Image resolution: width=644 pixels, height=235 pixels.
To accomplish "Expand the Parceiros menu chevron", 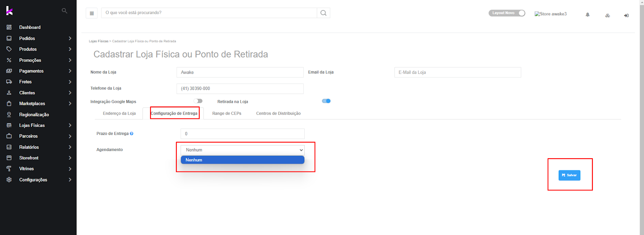I will pyautogui.click(x=70, y=136).
